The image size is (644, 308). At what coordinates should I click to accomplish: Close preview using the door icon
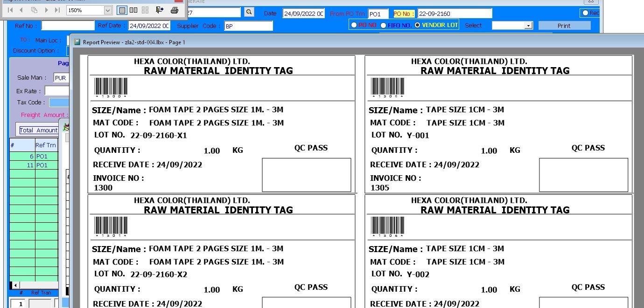[160, 10]
